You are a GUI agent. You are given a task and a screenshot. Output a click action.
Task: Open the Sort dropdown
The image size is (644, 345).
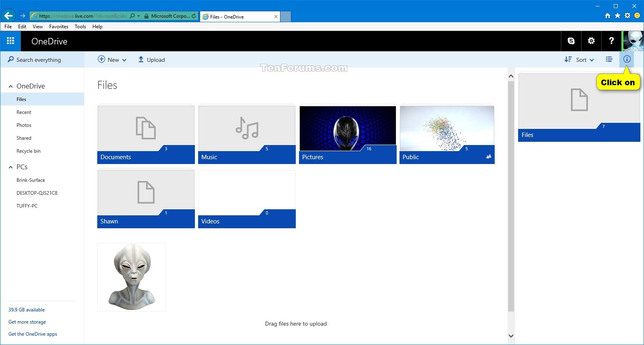coord(579,60)
